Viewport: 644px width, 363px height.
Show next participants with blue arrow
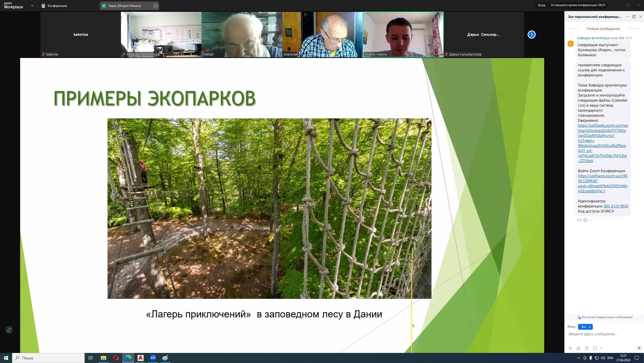click(532, 35)
